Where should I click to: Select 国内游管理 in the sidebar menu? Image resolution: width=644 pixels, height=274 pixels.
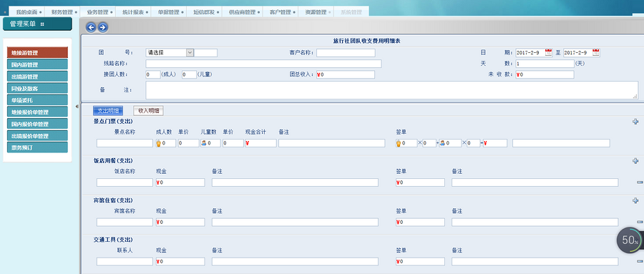pyautogui.click(x=37, y=64)
